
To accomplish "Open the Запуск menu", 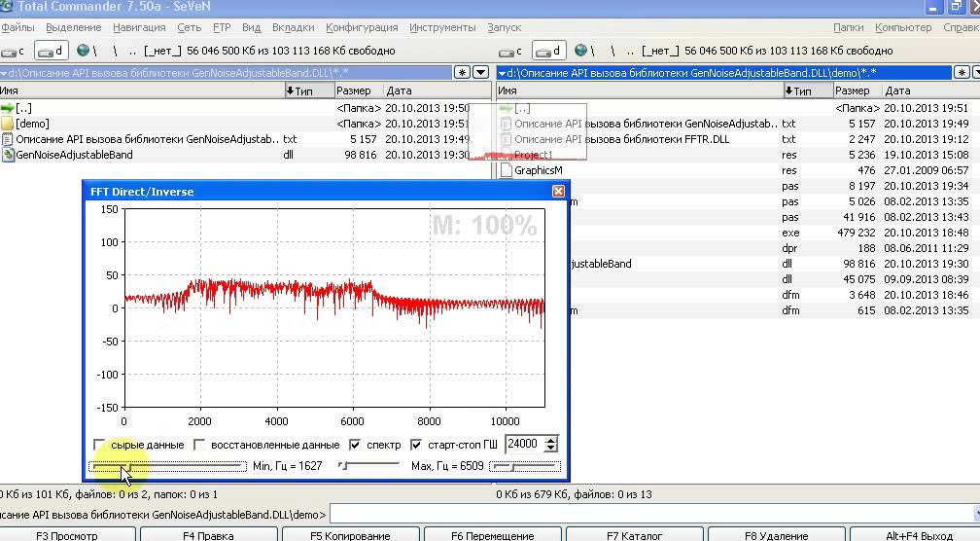I will (x=504, y=27).
